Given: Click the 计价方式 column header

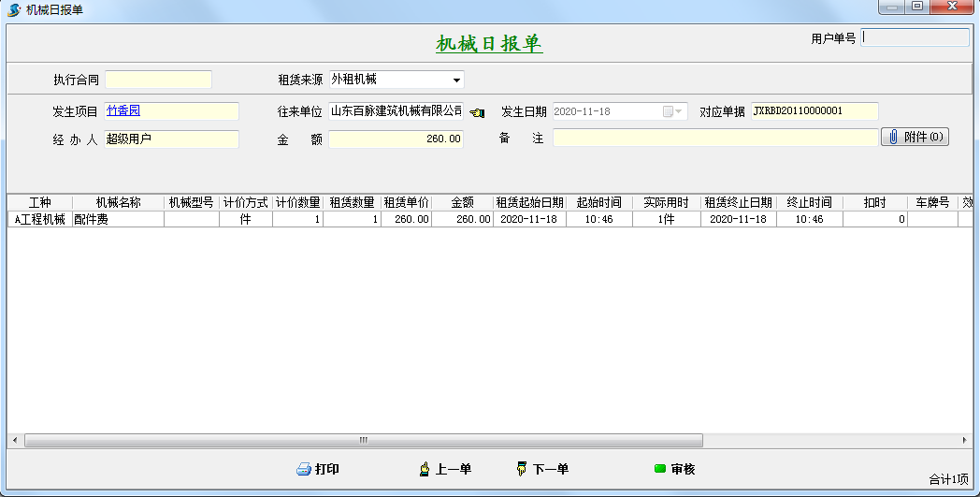Looking at the screenshot, I should tap(246, 202).
